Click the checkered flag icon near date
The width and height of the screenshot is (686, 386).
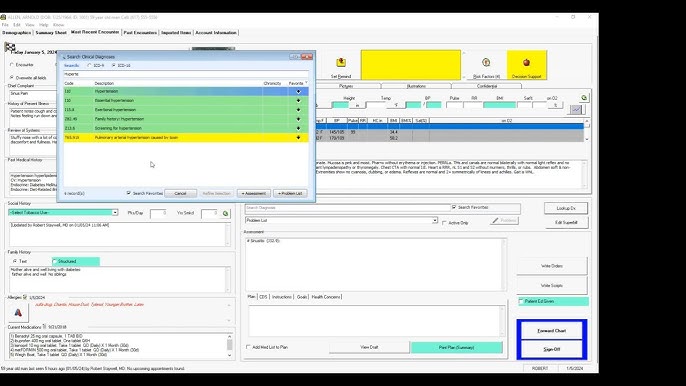(10, 46)
